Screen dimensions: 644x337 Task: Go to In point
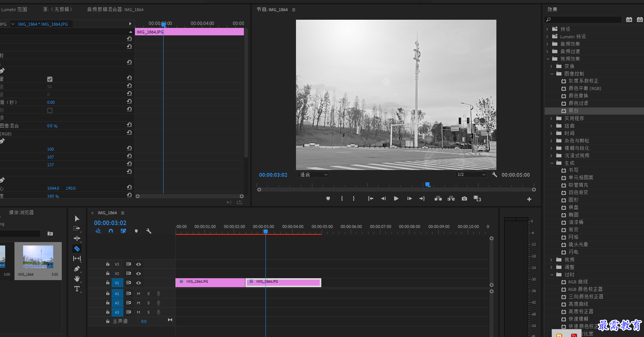[x=370, y=199]
